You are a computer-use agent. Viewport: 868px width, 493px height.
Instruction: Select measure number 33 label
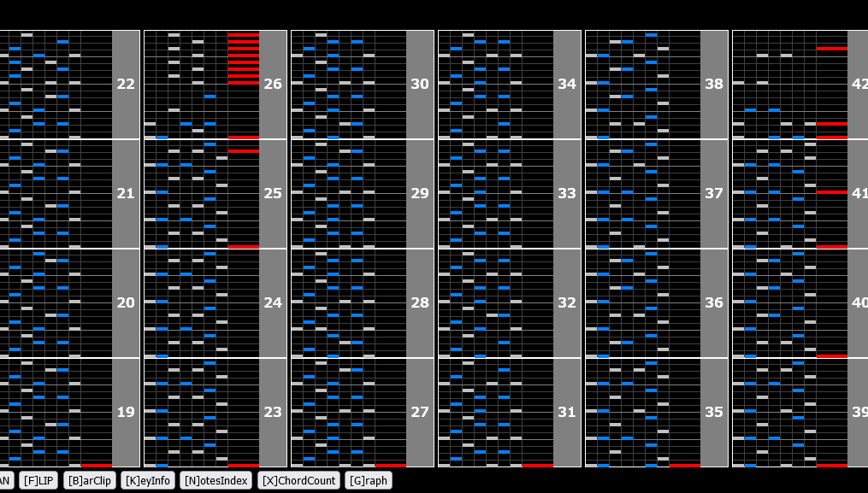pos(567,193)
